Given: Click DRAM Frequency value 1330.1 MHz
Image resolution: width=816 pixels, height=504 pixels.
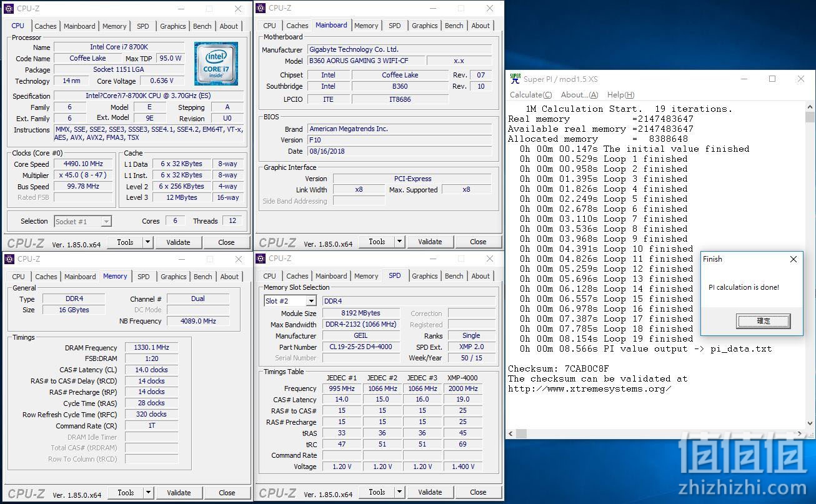Looking at the screenshot, I should (x=151, y=348).
